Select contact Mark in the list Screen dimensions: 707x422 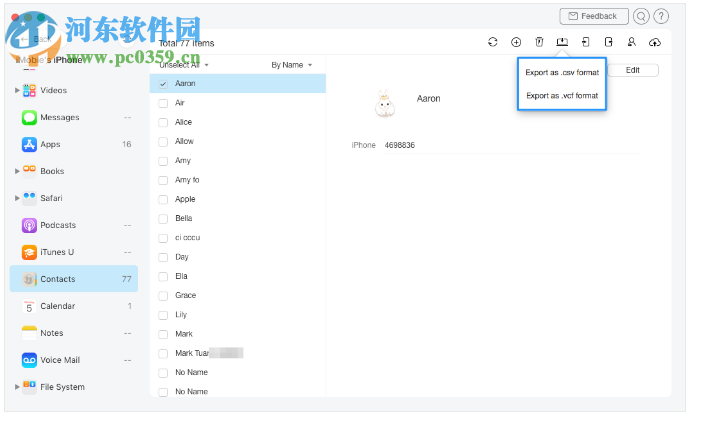[238, 334]
